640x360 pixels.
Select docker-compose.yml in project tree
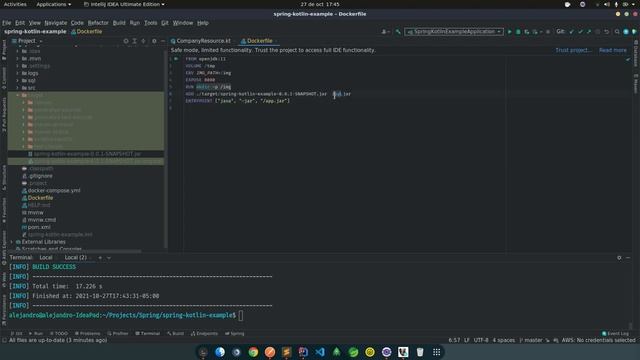coord(53,190)
